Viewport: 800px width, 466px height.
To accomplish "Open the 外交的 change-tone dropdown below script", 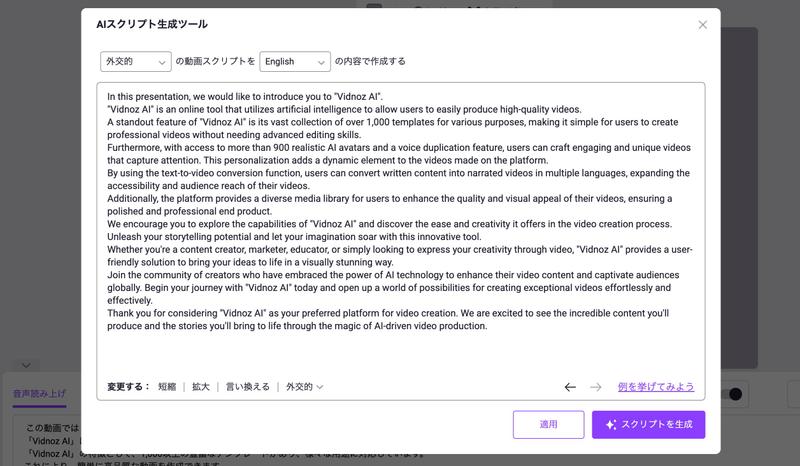I will [305, 387].
